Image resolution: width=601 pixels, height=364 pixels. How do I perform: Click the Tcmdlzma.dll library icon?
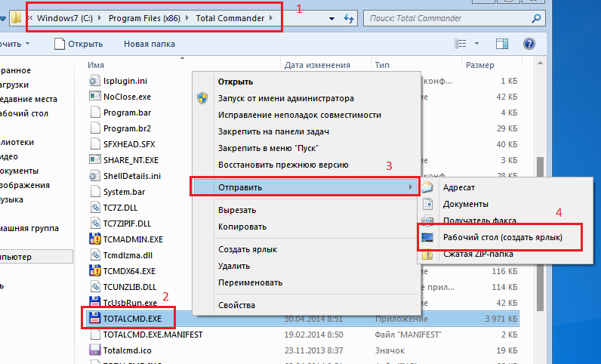click(x=94, y=255)
